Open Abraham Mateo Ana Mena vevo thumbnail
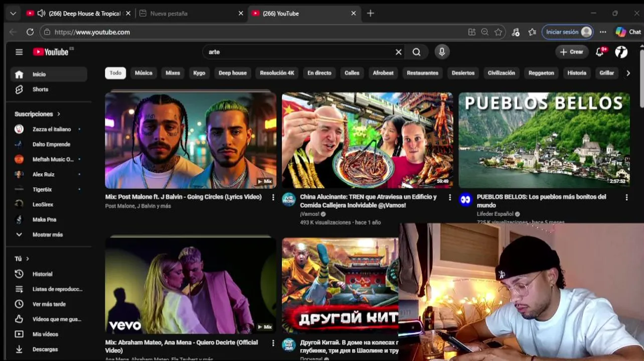The width and height of the screenshot is (644, 361). 191,286
